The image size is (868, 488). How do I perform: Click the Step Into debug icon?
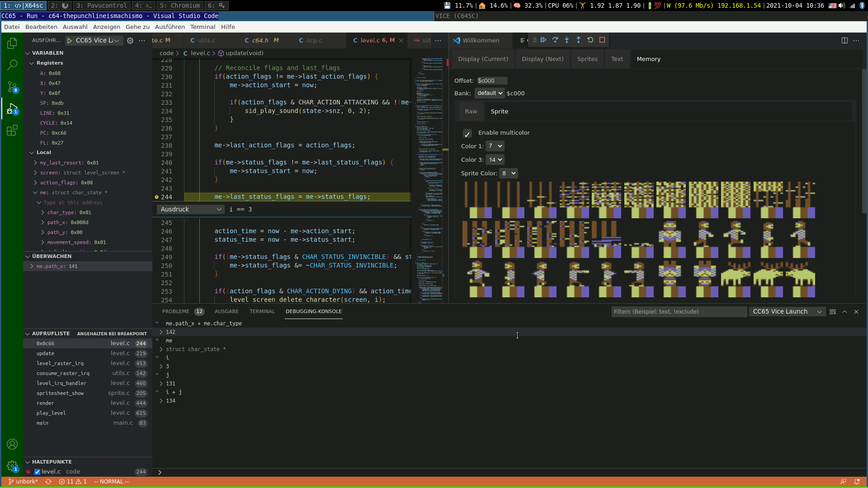(567, 40)
